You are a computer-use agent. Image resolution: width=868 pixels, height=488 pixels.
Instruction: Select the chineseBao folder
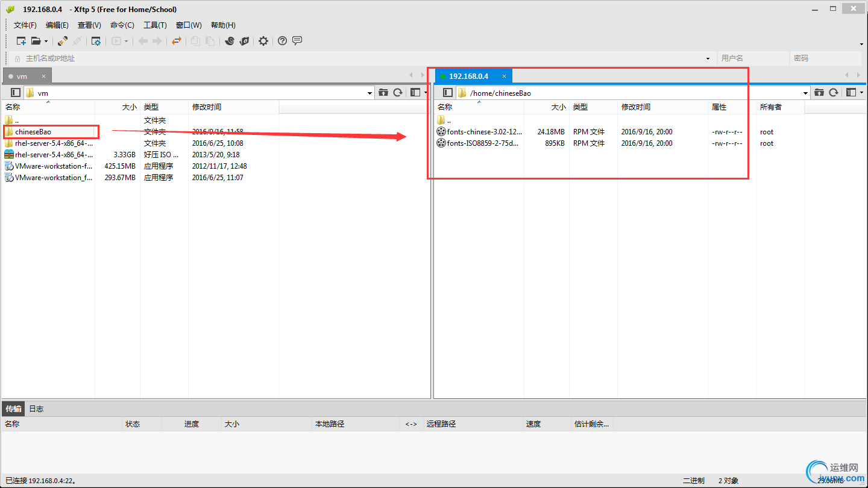click(33, 132)
